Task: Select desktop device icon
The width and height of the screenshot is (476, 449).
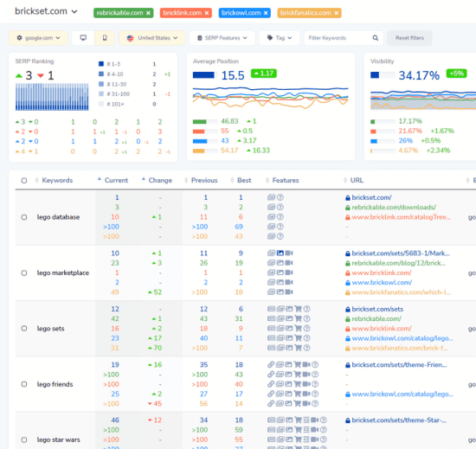Action: tap(83, 38)
